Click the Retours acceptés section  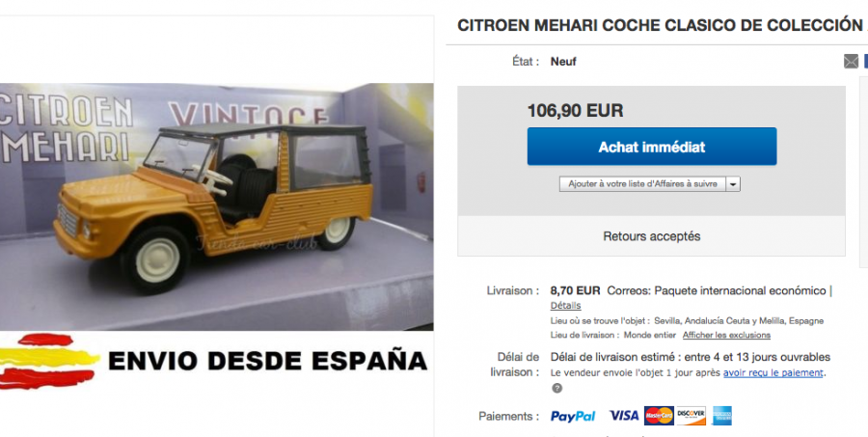(652, 236)
